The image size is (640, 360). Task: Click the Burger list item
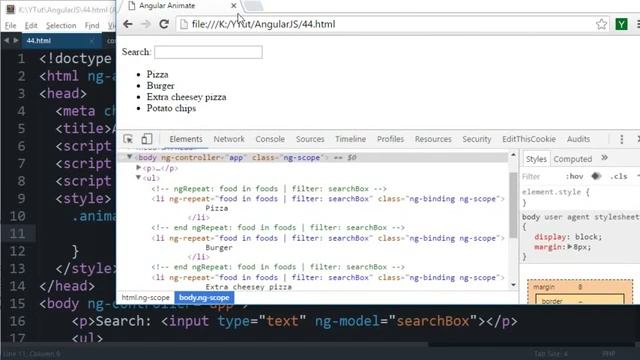click(160, 86)
